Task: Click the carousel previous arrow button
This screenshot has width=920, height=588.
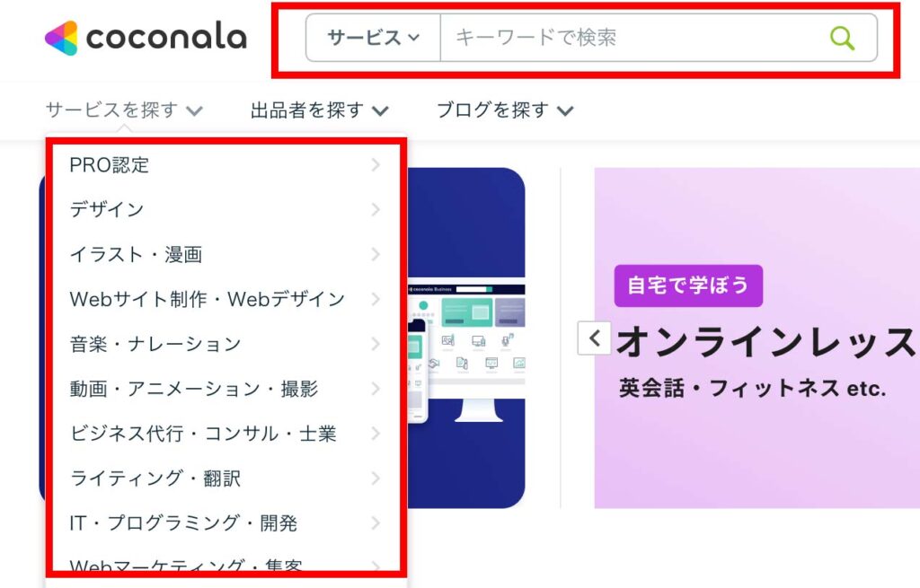Action: 595,338
